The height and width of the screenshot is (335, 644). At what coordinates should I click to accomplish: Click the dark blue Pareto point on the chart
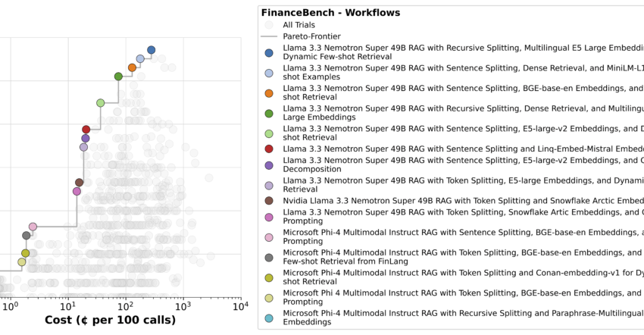151,50
